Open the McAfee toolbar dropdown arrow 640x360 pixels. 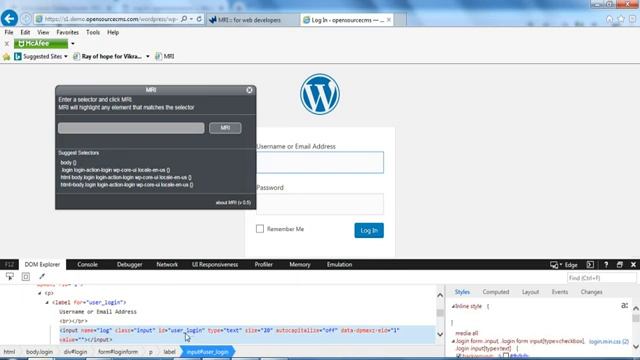[x=73, y=44]
